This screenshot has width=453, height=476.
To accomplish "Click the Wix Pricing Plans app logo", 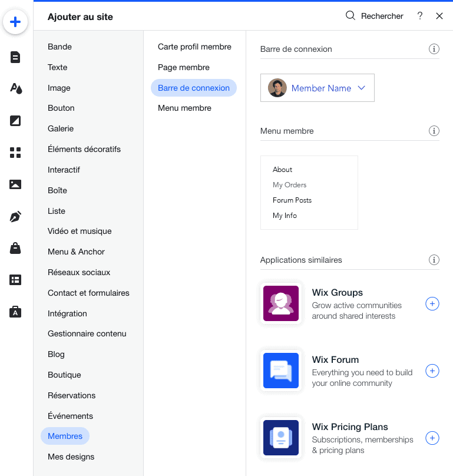I will click(x=281, y=438).
